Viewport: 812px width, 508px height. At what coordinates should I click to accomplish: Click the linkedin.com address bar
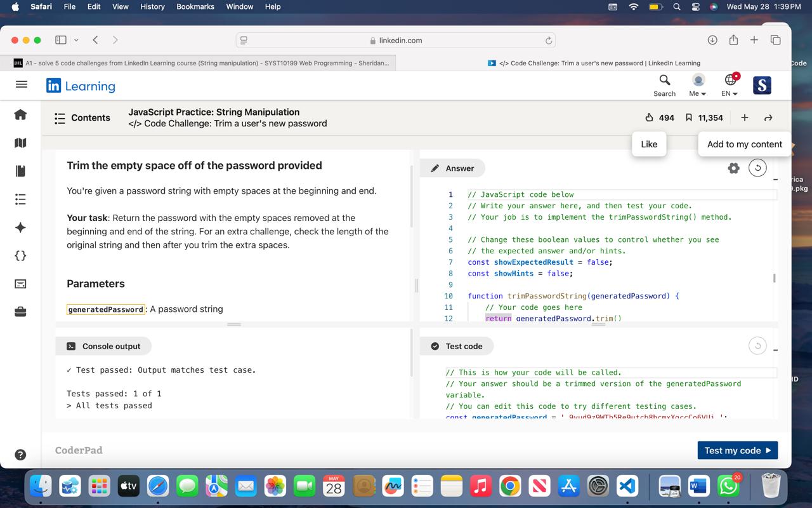pyautogui.click(x=396, y=40)
